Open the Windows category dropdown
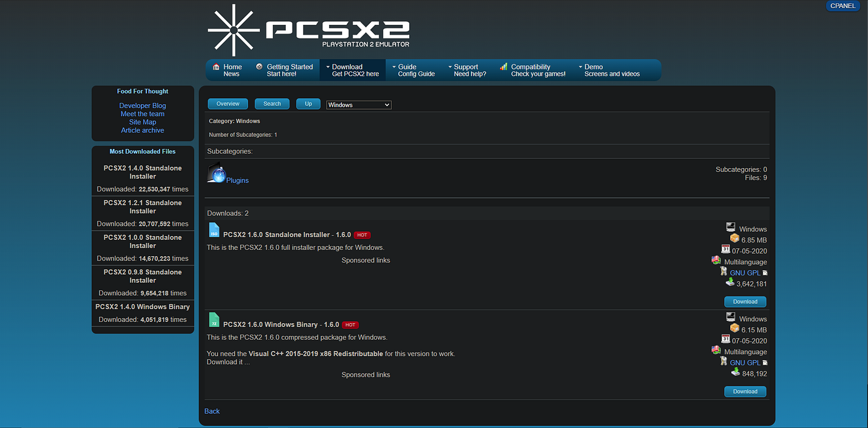 (x=359, y=105)
